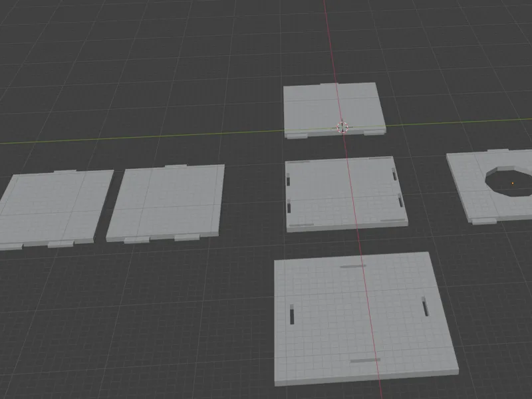Click the orange origin dot inside the hole

coord(512,184)
